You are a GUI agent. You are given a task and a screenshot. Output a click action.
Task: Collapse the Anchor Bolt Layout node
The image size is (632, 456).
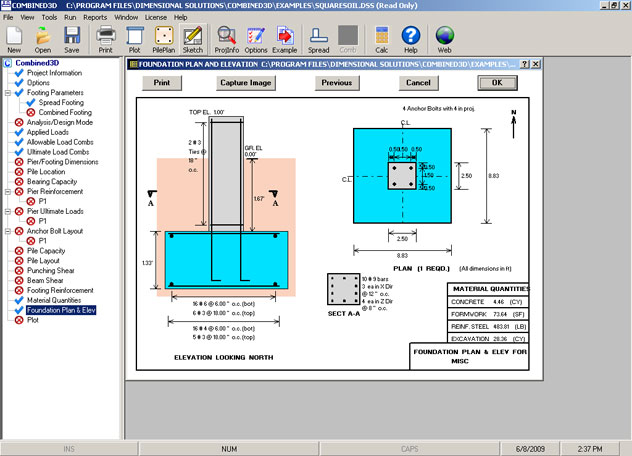(x=8, y=231)
